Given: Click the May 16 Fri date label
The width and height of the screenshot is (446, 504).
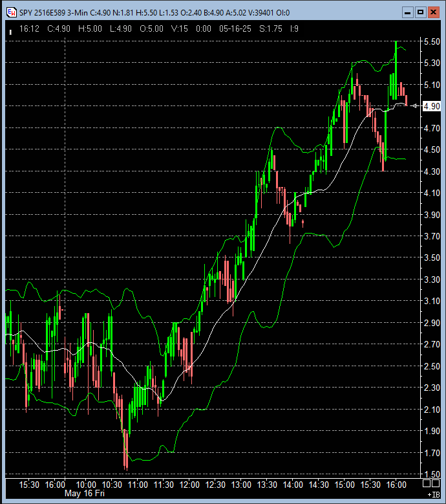Looking at the screenshot, I should click(85, 494).
